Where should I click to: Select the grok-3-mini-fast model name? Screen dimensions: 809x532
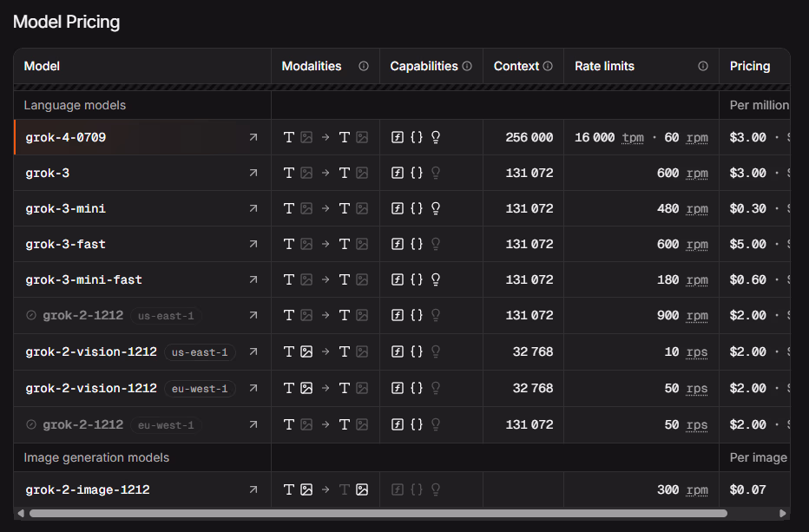[83, 280]
